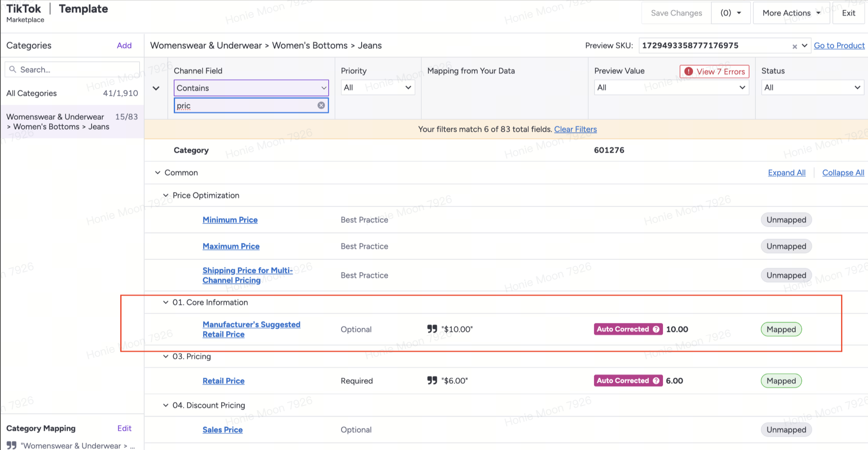
Task: Open the Minimum Price field link
Action: click(x=230, y=220)
